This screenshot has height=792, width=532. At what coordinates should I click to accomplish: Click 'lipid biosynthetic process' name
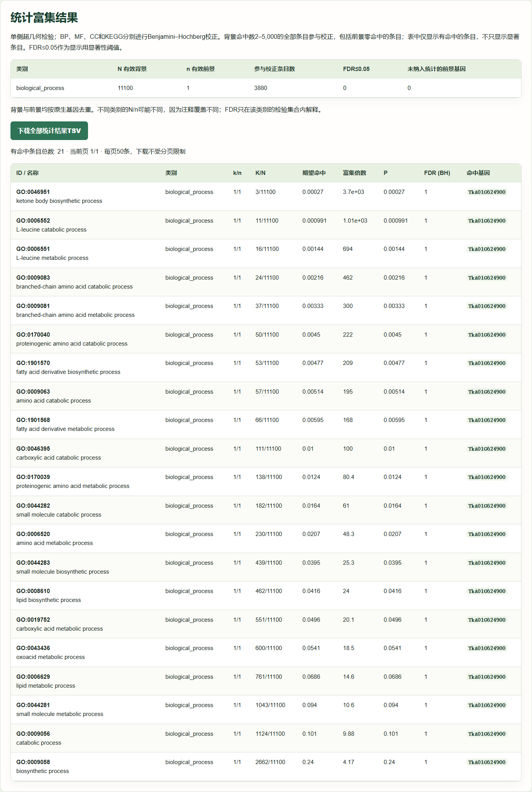[x=48, y=600]
